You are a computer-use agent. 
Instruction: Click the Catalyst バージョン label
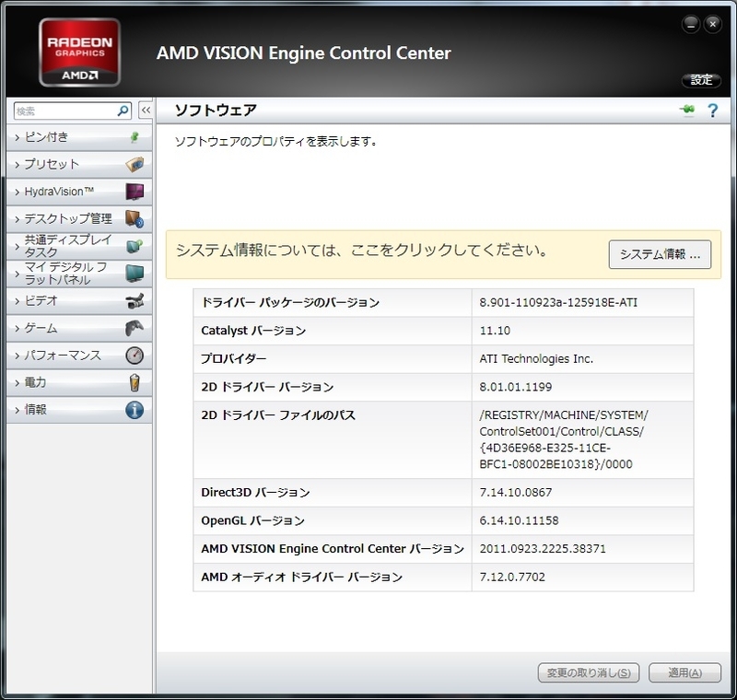[253, 331]
